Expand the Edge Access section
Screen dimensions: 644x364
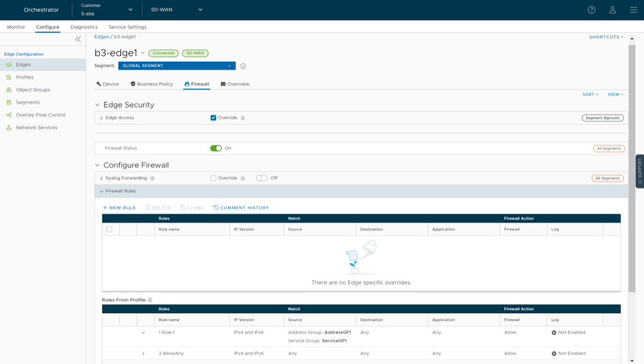(x=101, y=118)
